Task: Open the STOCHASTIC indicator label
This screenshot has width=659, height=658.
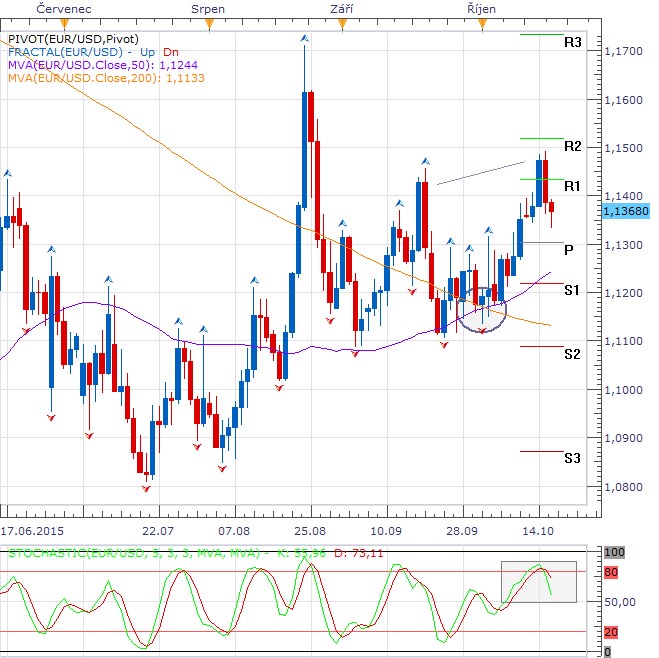Action: [x=135, y=552]
